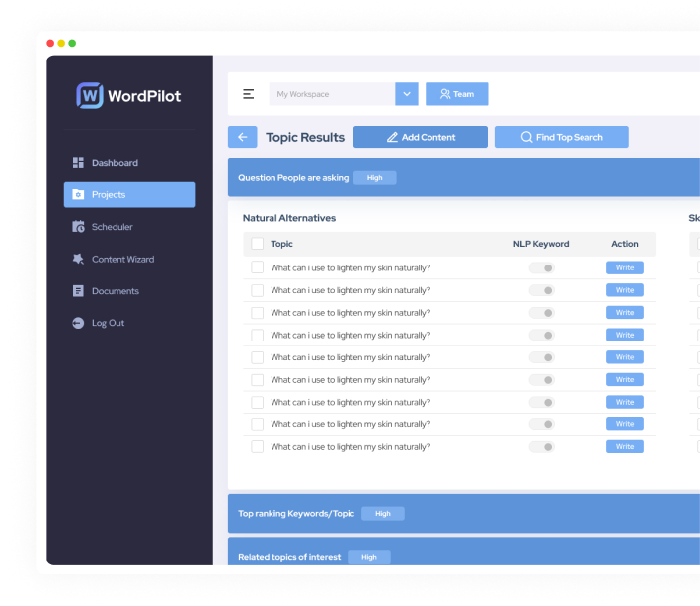Image resolution: width=700 pixels, height=606 pixels.
Task: Click the yellow minimize window dot
Action: tap(61, 43)
